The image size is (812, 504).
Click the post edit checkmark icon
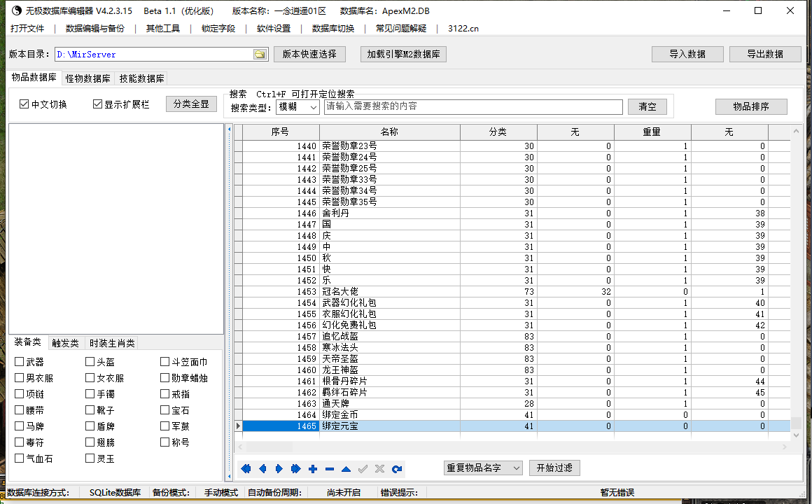(363, 469)
